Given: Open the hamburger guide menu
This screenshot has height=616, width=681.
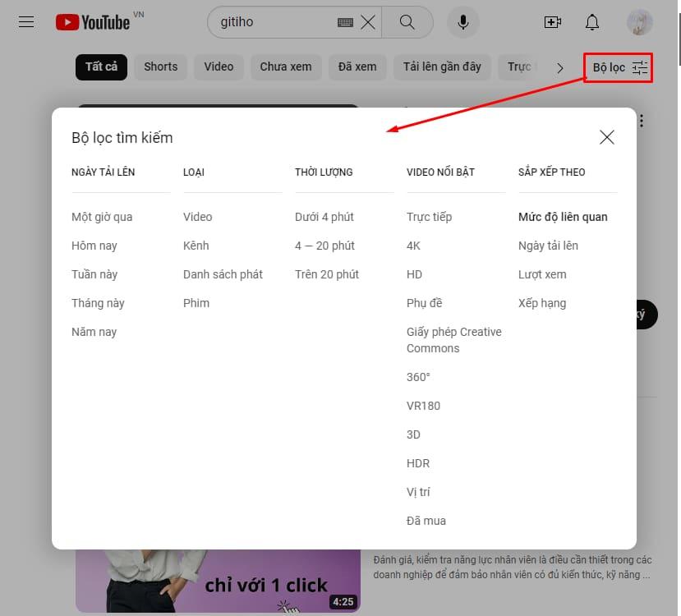Looking at the screenshot, I should point(26,21).
